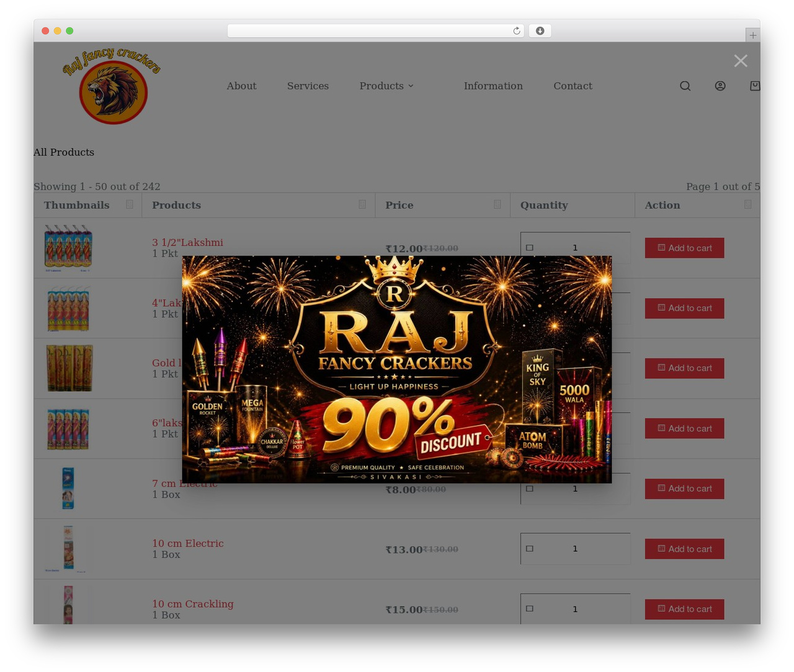Close the discount popup with the X icon
Viewport: 794px width, 672px height.
[740, 61]
